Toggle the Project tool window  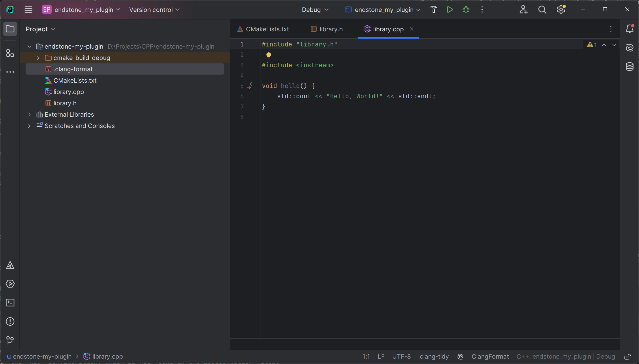[x=10, y=29]
